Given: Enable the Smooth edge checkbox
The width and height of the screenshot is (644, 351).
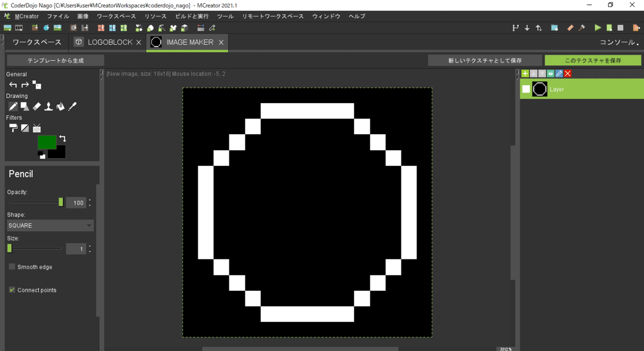Looking at the screenshot, I should [12, 267].
